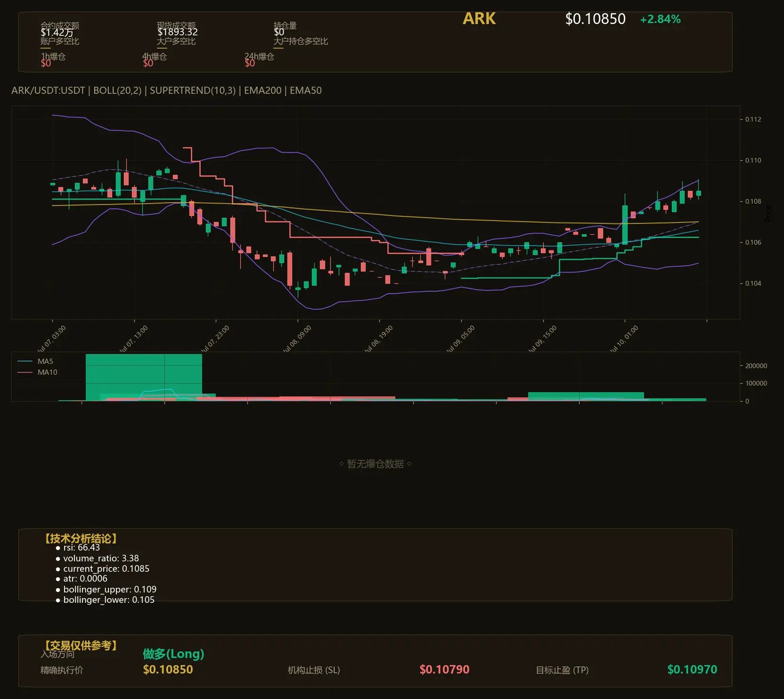This screenshot has width=784, height=699.
Task: Click the +2.84% change indicator
Action: click(660, 19)
